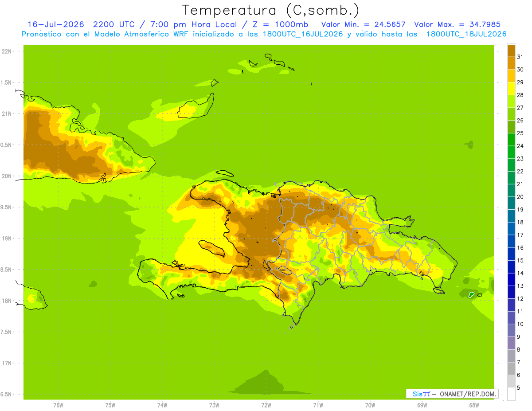Click the "9.5N" latitude label
This screenshot has width=532, height=411.
pyautogui.click(x=6, y=207)
